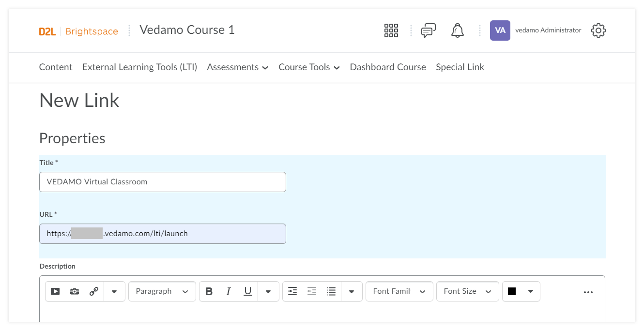Viewport: 644px width, 331px height.
Task: Open the Font Size dropdown
Action: [468, 291]
